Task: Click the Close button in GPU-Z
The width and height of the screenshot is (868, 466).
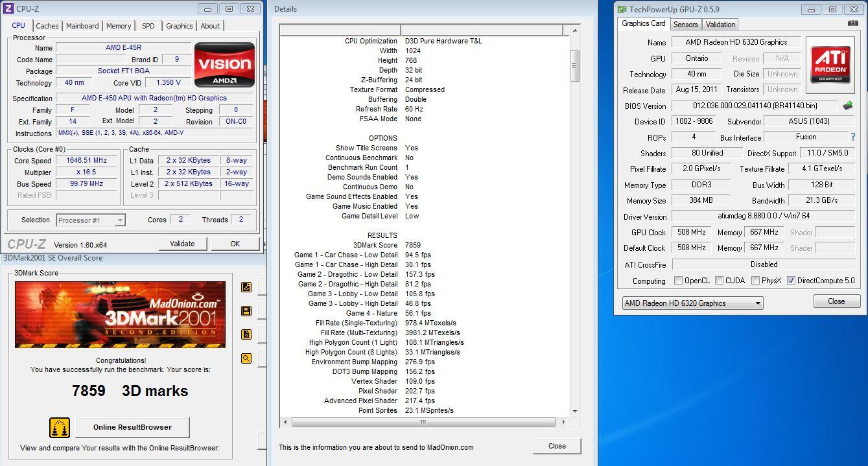Action: click(836, 301)
